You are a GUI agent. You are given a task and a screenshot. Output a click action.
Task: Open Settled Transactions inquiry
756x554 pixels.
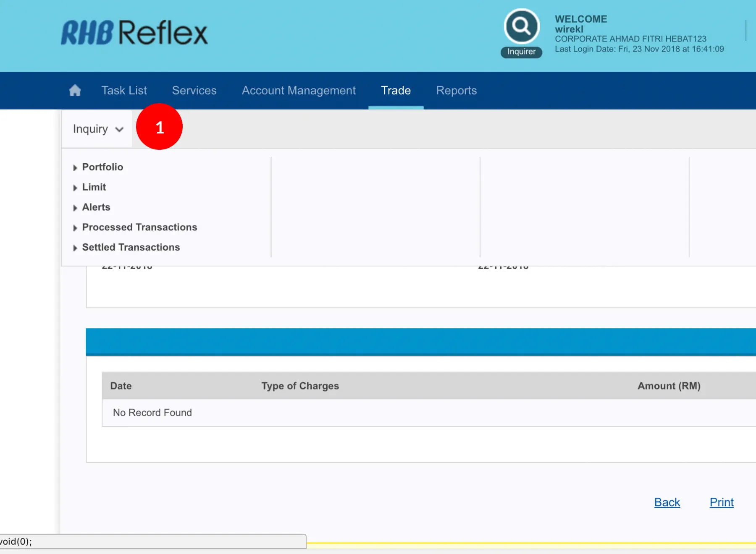pyautogui.click(x=131, y=247)
